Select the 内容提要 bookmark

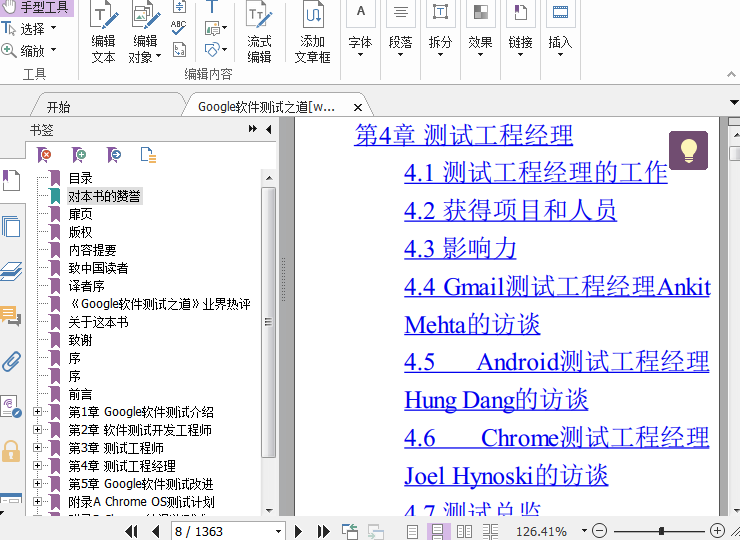pyautogui.click(x=92, y=250)
